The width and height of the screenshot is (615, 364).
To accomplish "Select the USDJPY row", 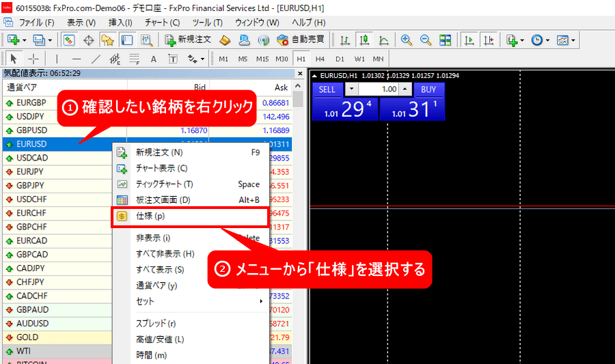I will (147, 116).
